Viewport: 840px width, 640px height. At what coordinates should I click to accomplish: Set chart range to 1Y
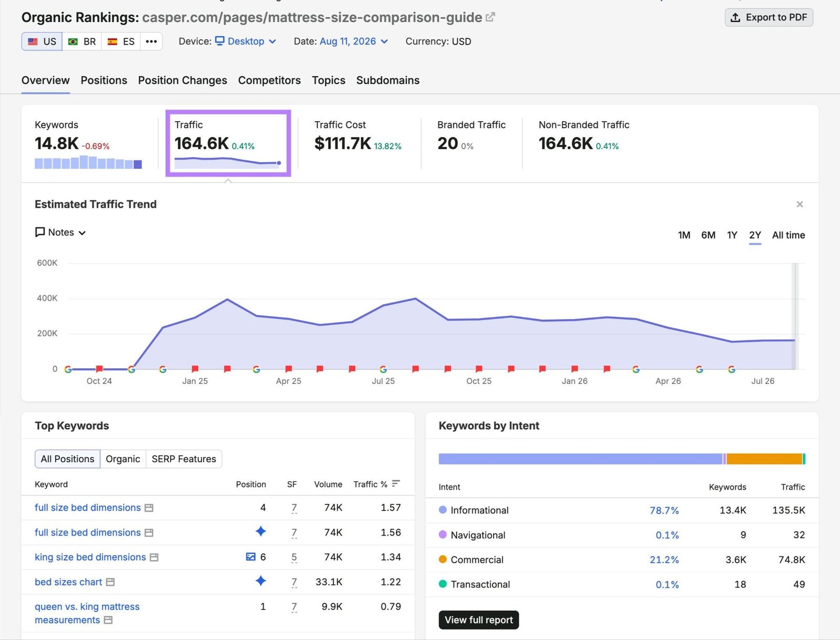pos(732,235)
